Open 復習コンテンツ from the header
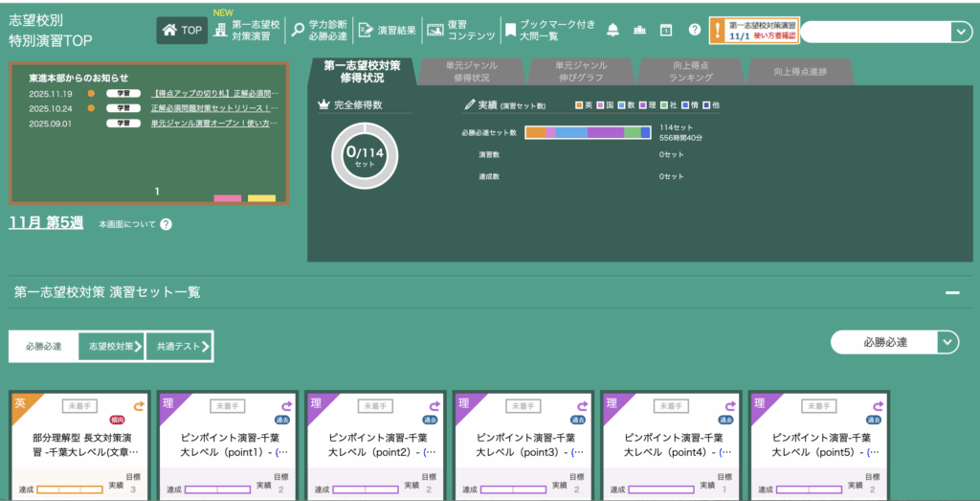 [461, 30]
